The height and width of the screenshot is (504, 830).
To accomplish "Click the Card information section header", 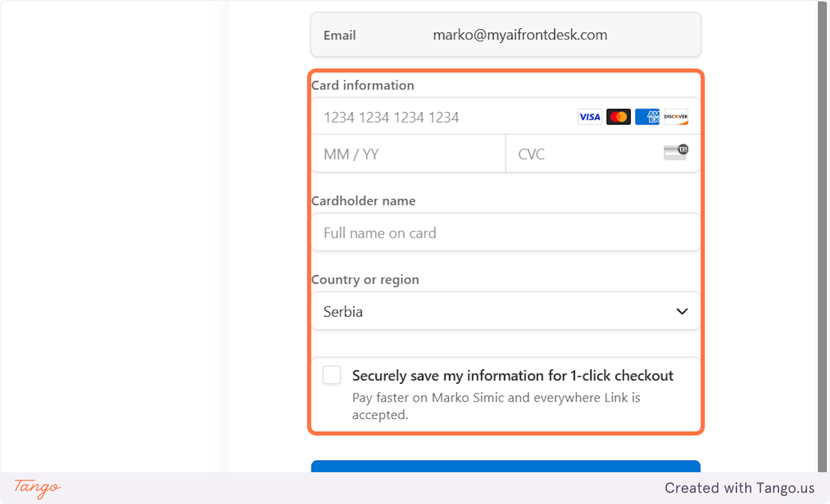I will click(x=362, y=85).
